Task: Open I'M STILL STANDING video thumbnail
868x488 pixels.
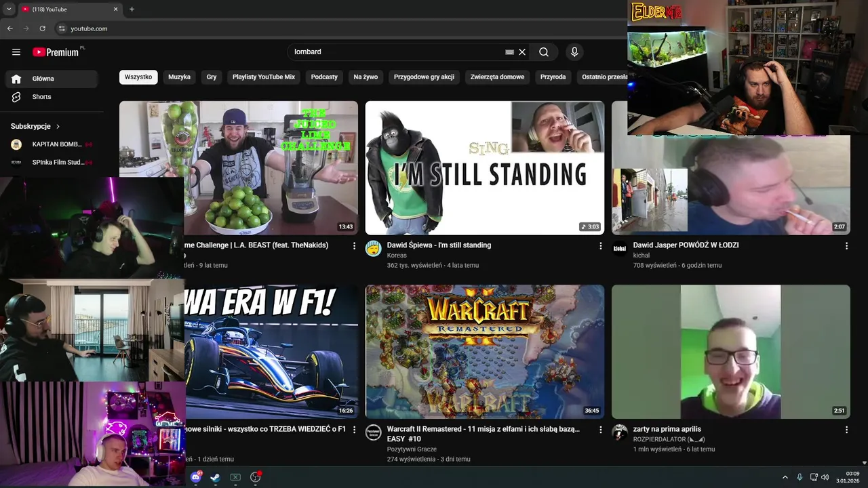Action: tap(485, 167)
